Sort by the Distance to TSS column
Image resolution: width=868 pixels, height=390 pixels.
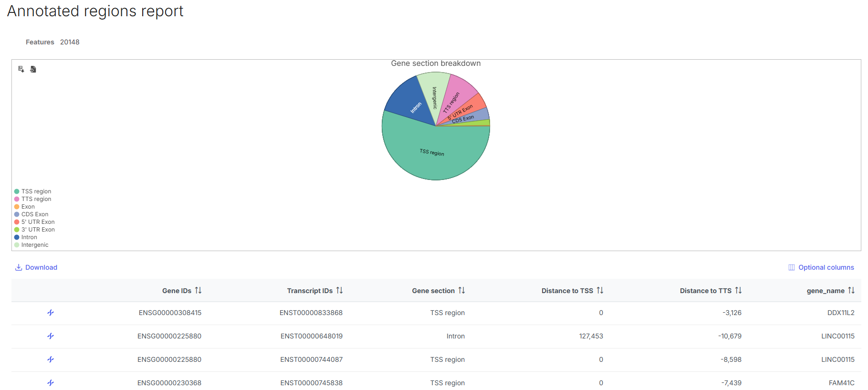[x=600, y=290]
